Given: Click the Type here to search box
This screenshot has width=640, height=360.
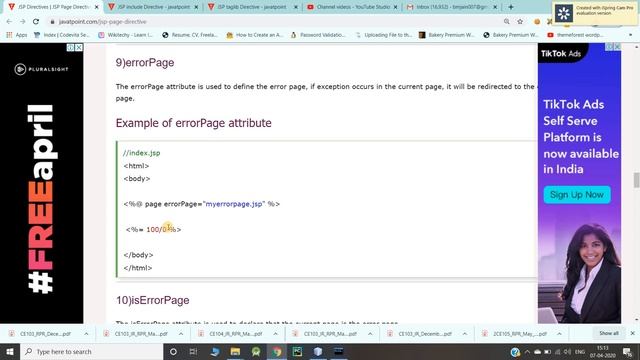Looking at the screenshot, I should click(x=92, y=351).
